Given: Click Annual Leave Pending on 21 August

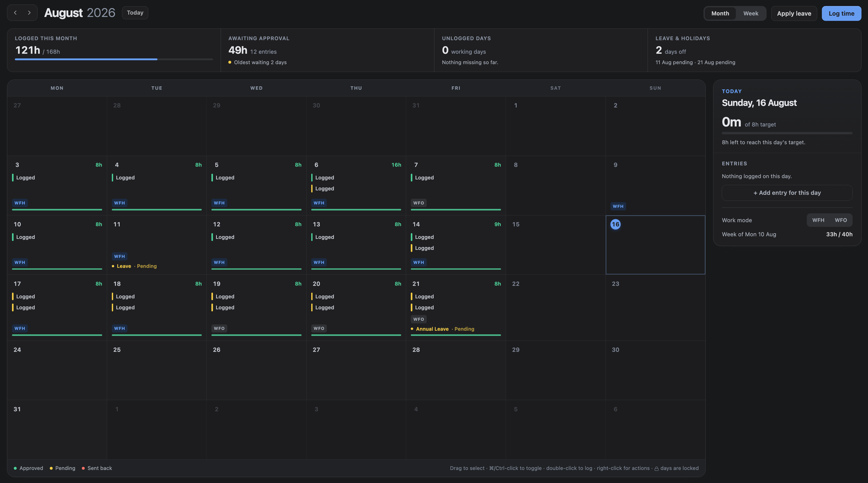Looking at the screenshot, I should [442, 329].
